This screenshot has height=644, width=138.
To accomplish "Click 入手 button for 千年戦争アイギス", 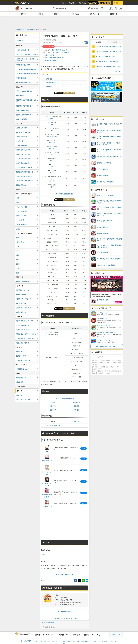I will (x=83, y=503).
